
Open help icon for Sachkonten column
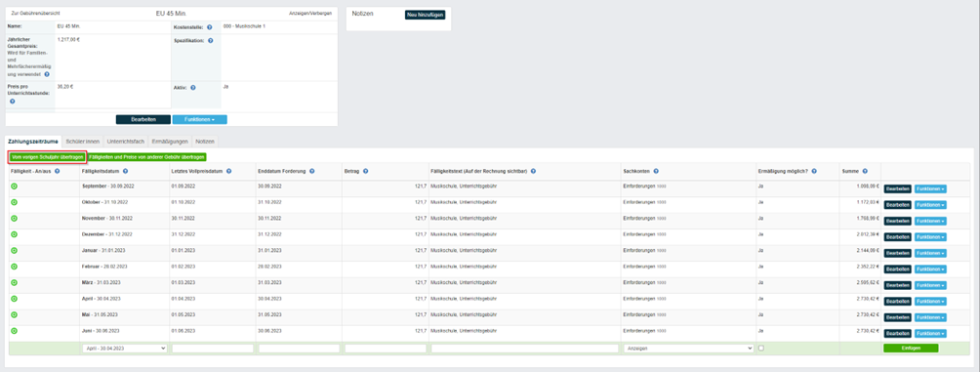tap(656, 171)
